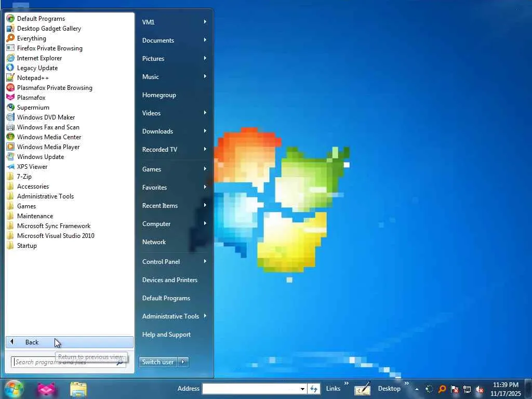Expand Desktop toolbar chevron
The width and height of the screenshot is (532, 399).
(406, 383)
